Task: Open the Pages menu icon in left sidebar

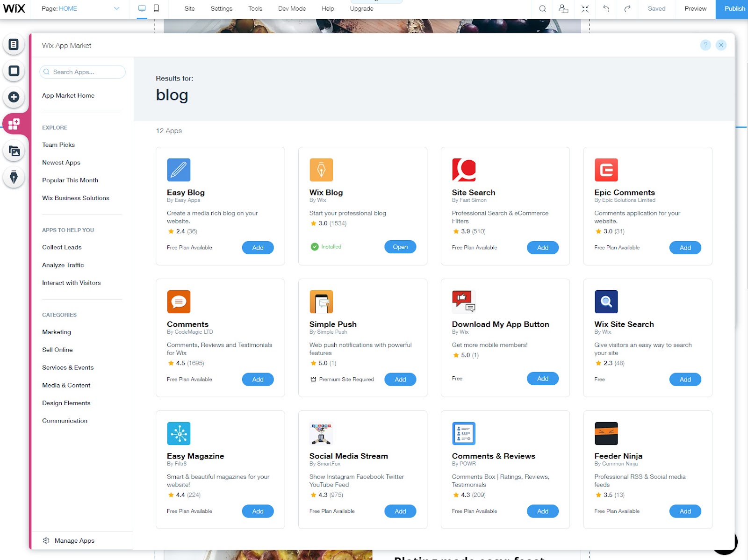Action: (14, 44)
